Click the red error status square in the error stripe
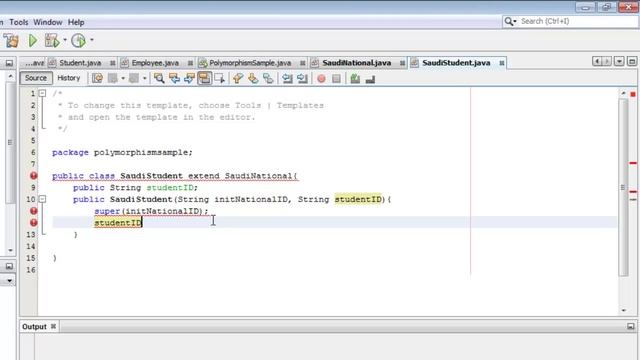This screenshot has width=640, height=360. click(x=633, y=94)
